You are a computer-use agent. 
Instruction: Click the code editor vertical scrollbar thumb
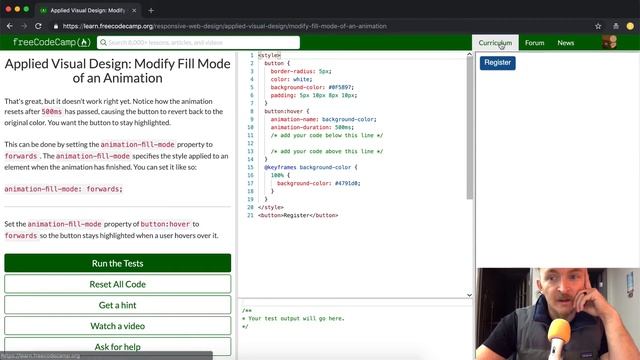[469, 129]
